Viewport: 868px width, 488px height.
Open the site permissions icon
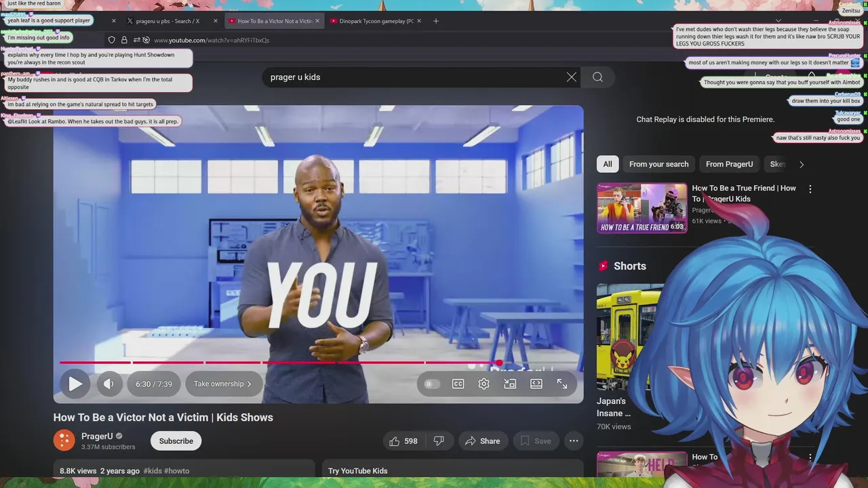136,40
